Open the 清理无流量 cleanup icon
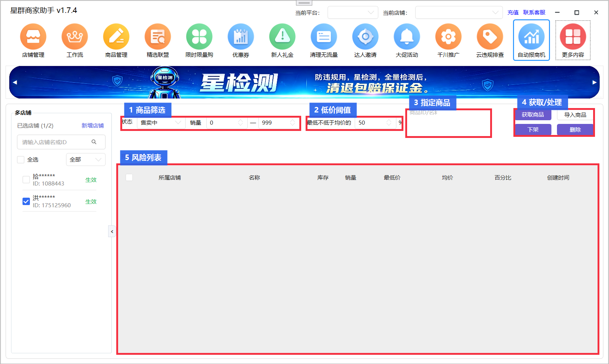The image size is (609, 364). [324, 37]
